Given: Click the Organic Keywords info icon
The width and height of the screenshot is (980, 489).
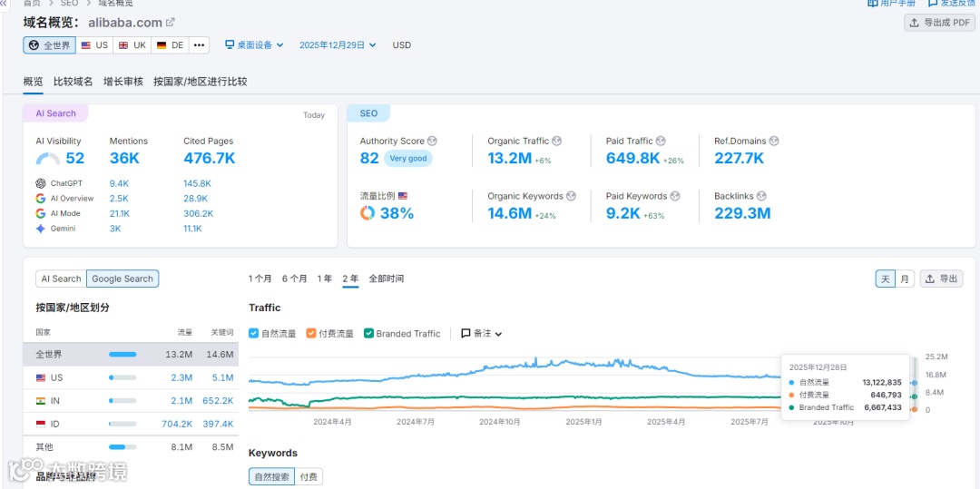Looking at the screenshot, I should coord(572,196).
